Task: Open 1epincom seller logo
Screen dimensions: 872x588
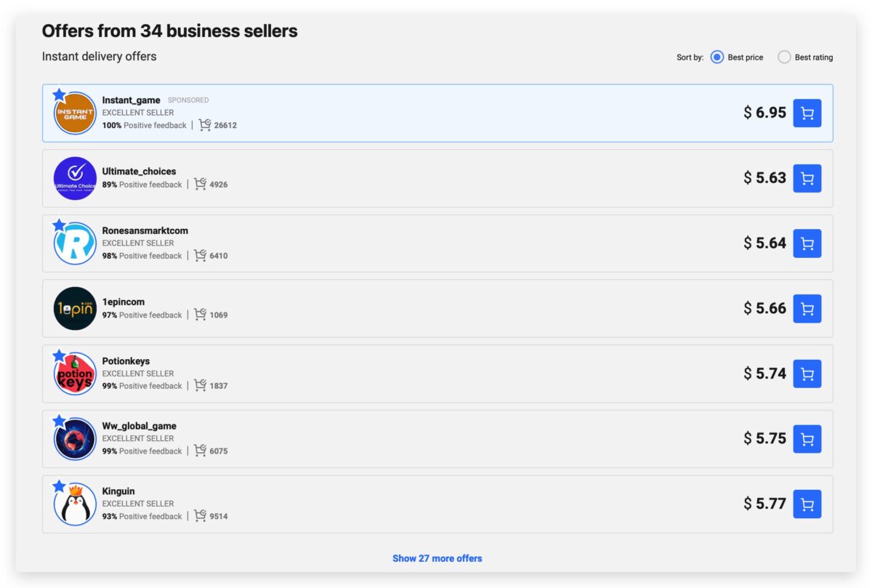Action: (x=75, y=309)
